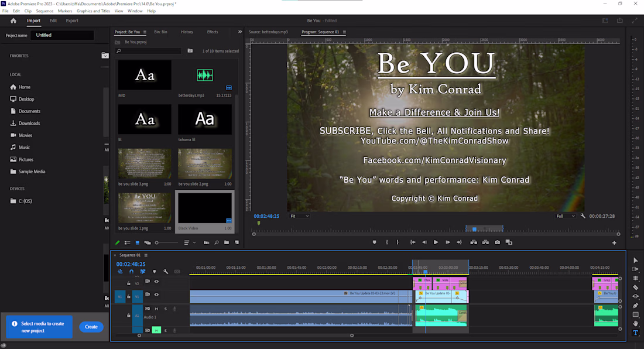Click the New Bin folder icon

227,242
